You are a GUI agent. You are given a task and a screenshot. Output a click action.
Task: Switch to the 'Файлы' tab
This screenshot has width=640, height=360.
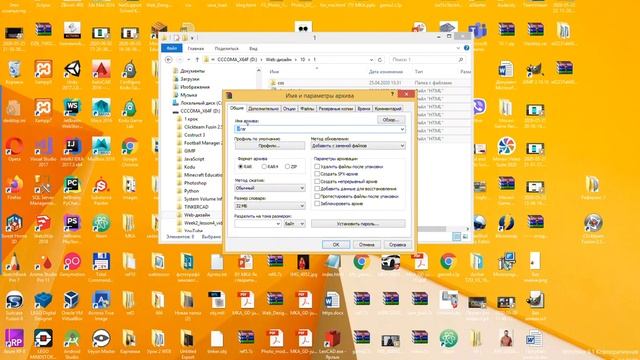[307, 109]
